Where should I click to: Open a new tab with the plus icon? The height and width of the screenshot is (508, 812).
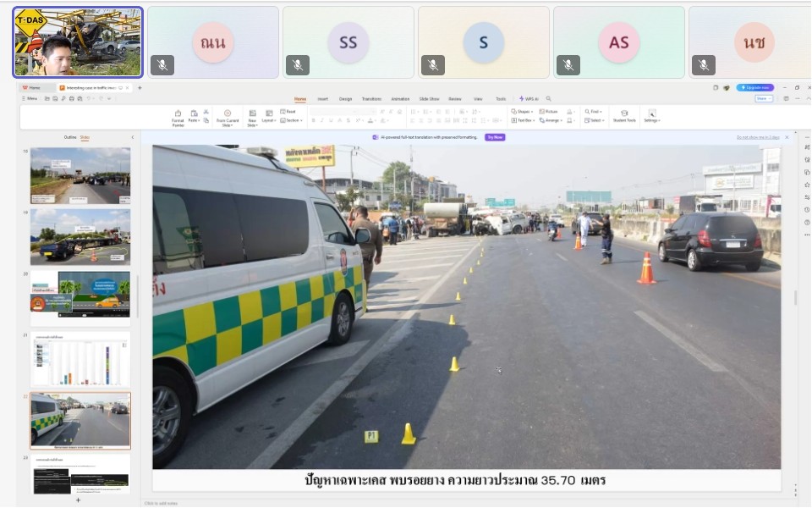(140, 87)
